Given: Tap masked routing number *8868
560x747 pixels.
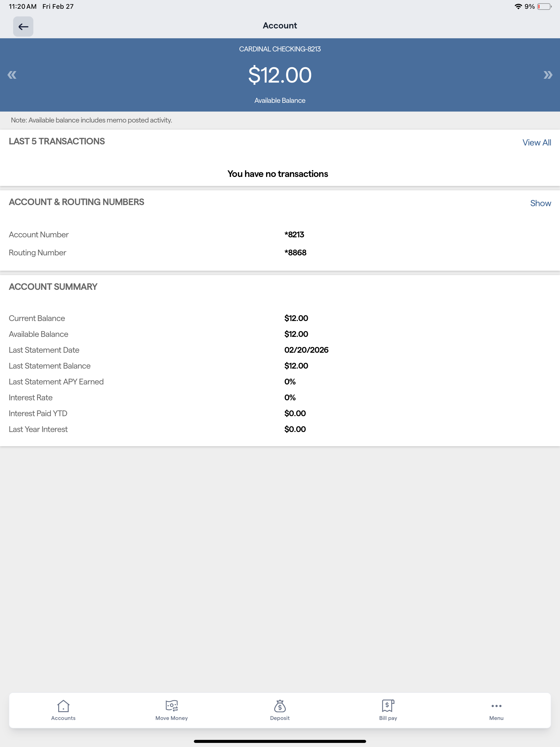Looking at the screenshot, I should pyautogui.click(x=295, y=253).
